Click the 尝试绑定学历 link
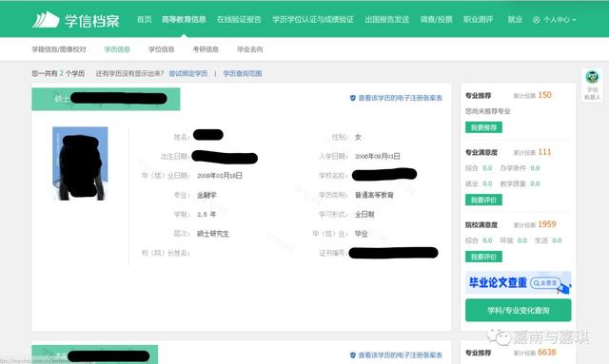609x364 pixels. point(188,73)
